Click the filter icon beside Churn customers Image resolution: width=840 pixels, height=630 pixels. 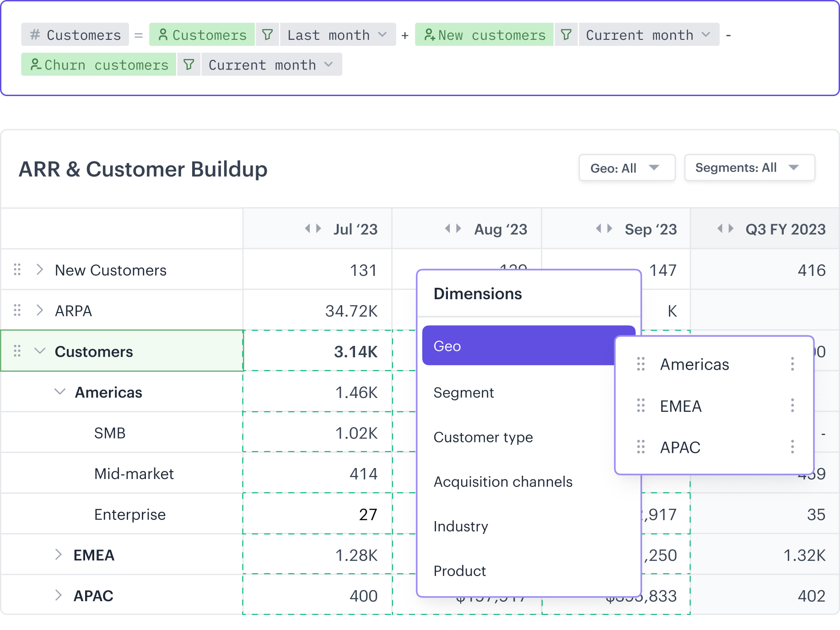pyautogui.click(x=189, y=65)
